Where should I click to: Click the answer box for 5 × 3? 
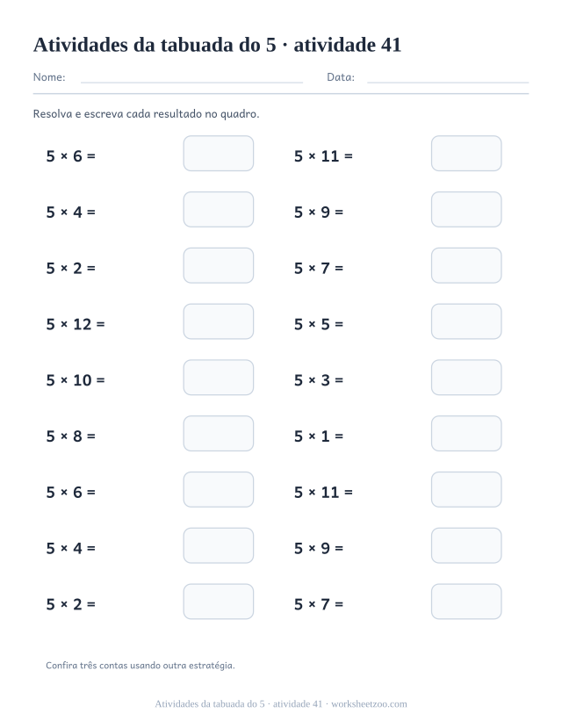(466, 378)
